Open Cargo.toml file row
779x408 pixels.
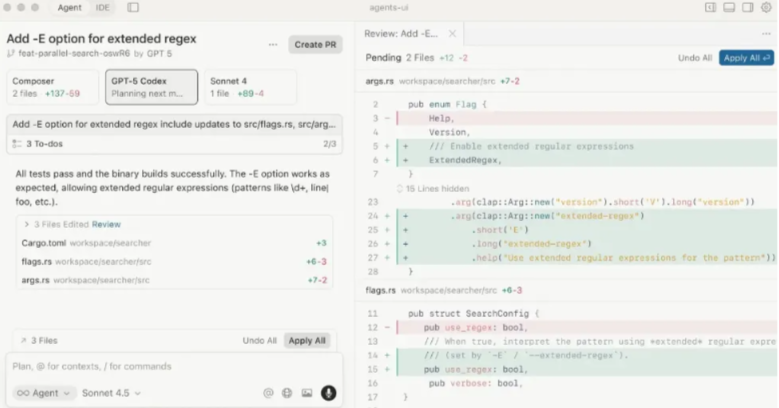(x=174, y=243)
